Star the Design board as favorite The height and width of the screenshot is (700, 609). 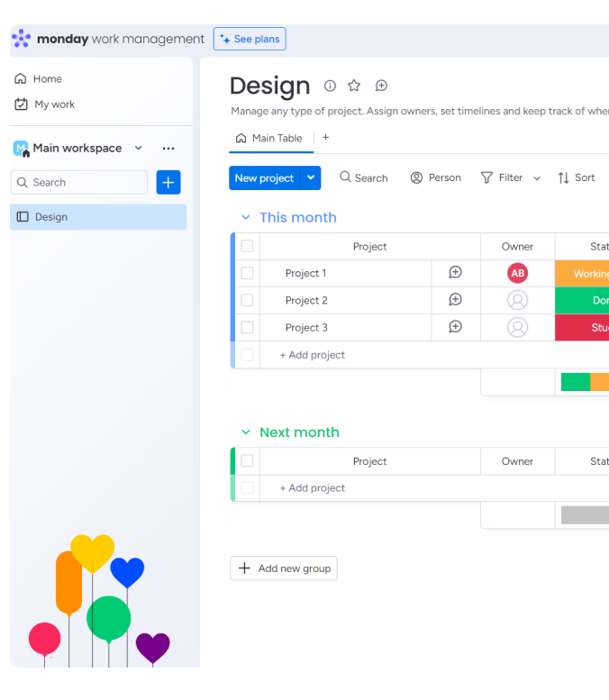coord(354,86)
